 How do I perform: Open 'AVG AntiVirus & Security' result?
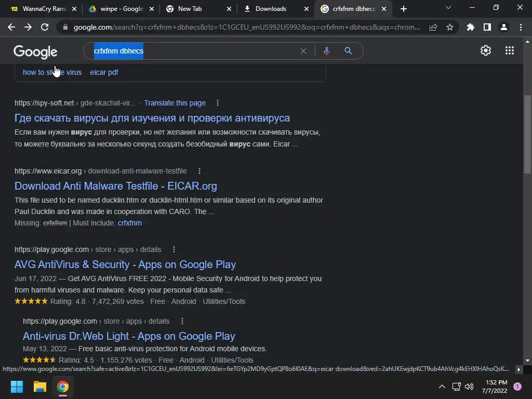click(x=125, y=264)
